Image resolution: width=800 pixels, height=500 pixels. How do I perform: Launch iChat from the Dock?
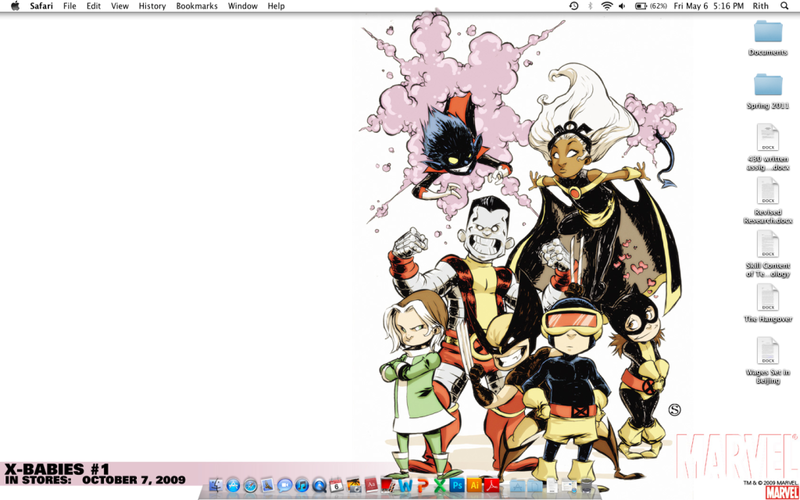click(285, 485)
